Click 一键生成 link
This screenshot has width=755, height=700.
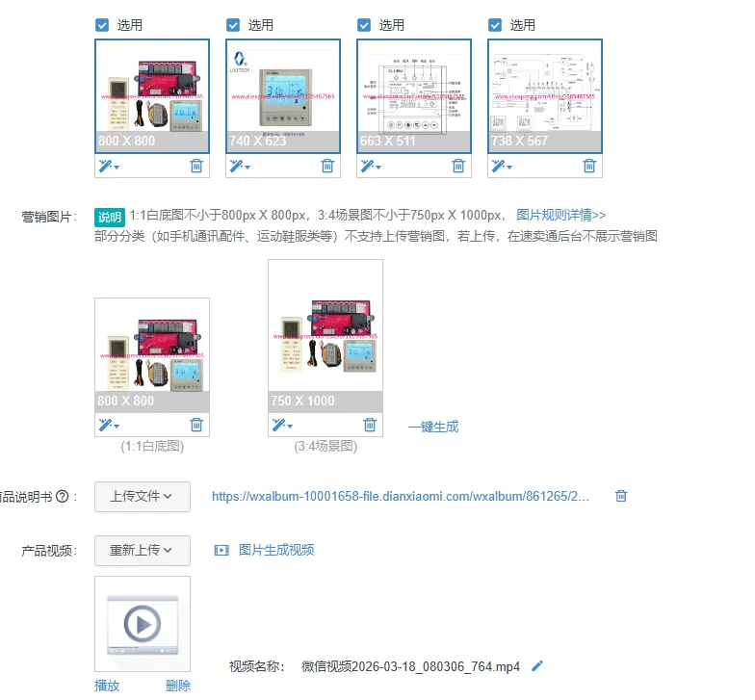433,427
